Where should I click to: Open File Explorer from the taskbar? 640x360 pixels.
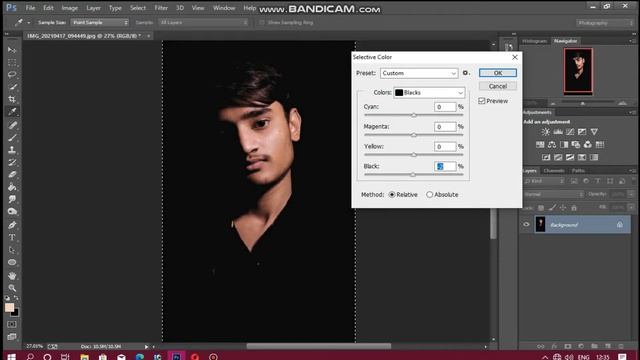click(84, 356)
